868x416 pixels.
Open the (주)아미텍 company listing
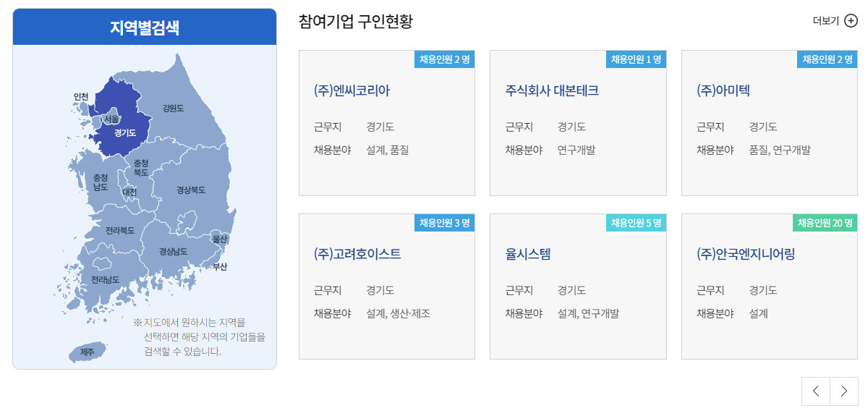pos(770,123)
